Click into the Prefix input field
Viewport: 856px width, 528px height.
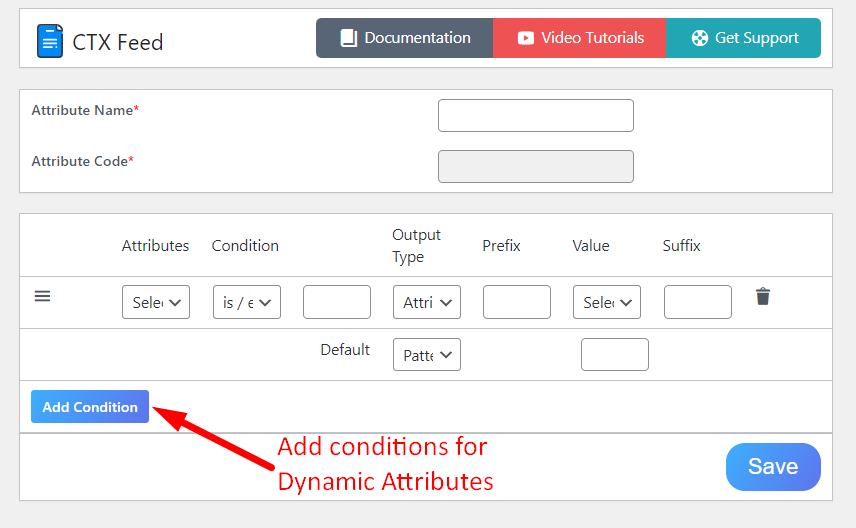[516, 302]
